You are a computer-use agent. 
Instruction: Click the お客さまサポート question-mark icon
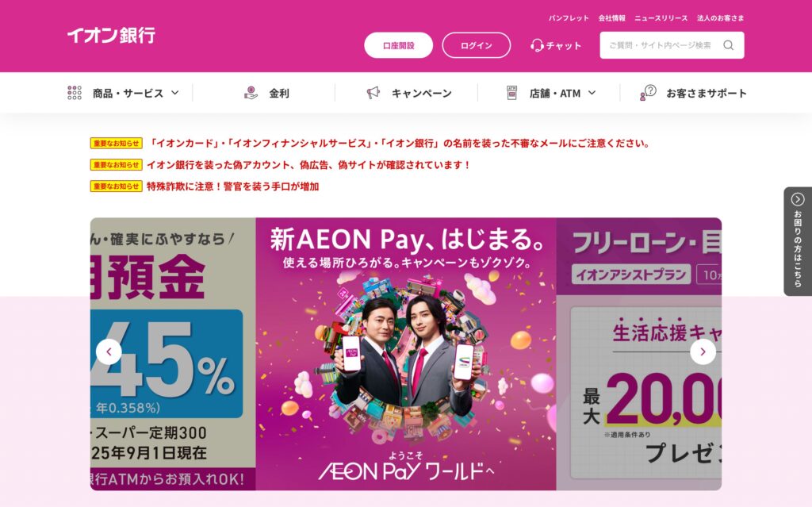click(648, 93)
